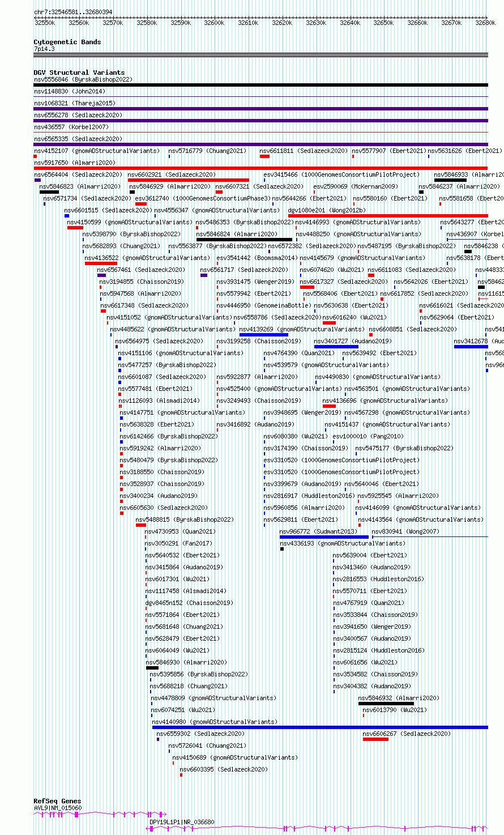Open variant esv2590069 (McKernan2009)

click(356, 186)
